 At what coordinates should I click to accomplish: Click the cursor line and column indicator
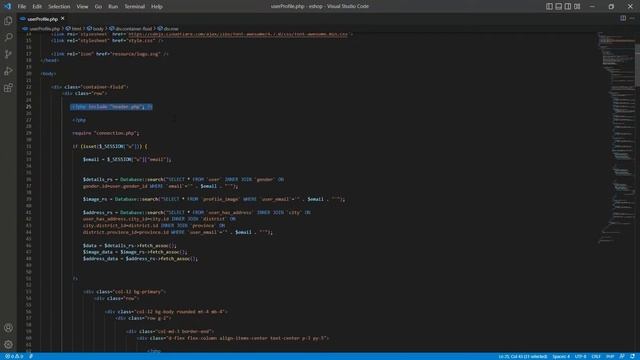(x=522, y=356)
